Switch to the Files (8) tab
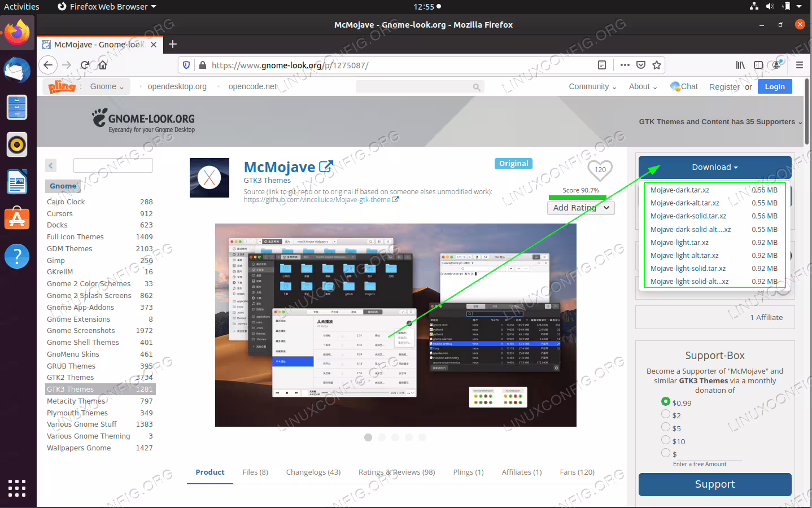 tap(255, 472)
